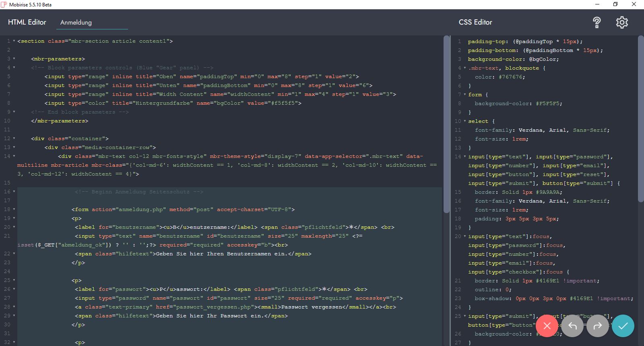Click the HTML Editor heading
This screenshot has width=644, height=346.
coord(27,22)
